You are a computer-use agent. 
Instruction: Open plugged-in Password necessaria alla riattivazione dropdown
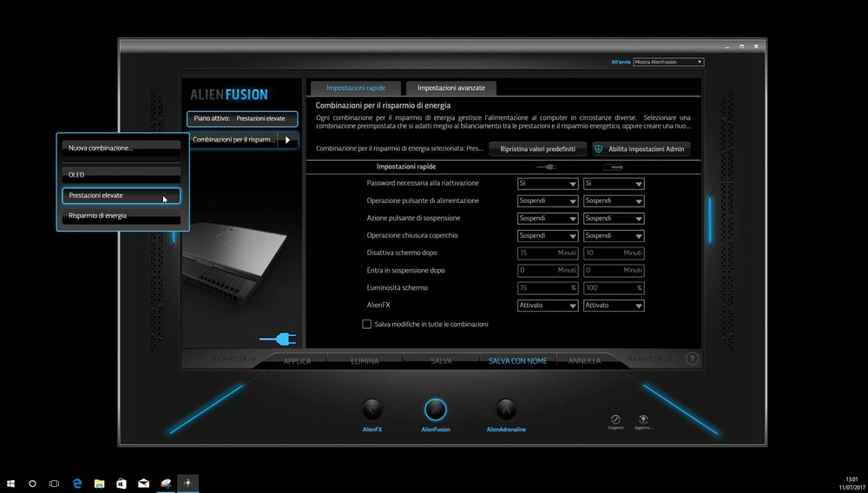point(548,184)
